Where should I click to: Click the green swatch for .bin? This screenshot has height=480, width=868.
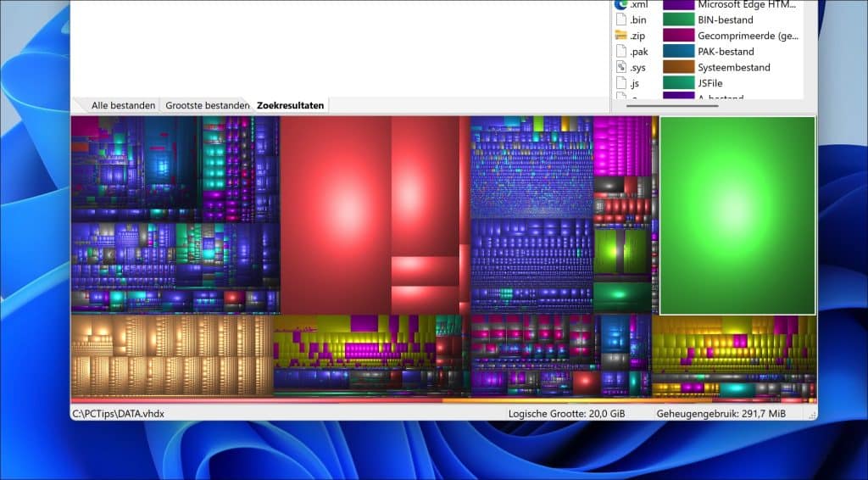click(679, 20)
